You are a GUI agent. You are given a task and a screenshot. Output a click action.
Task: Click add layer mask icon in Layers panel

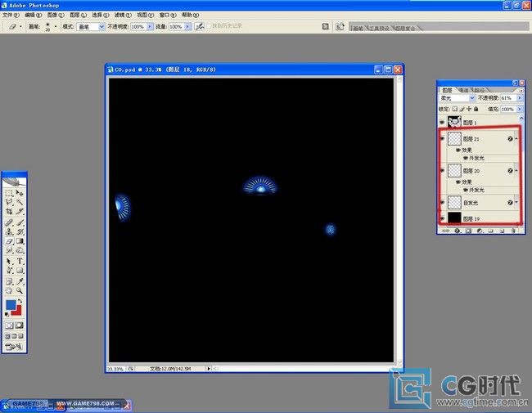pyautogui.click(x=468, y=231)
